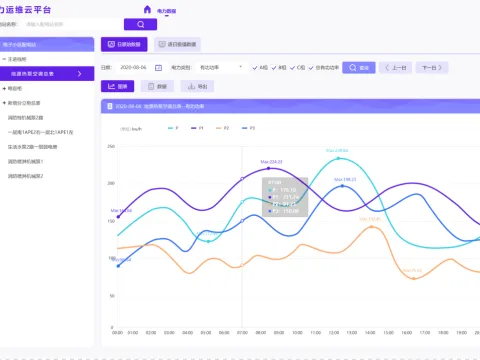The image size is (480, 360).
Task: Select the 图表 chart view button
Action: point(117,86)
